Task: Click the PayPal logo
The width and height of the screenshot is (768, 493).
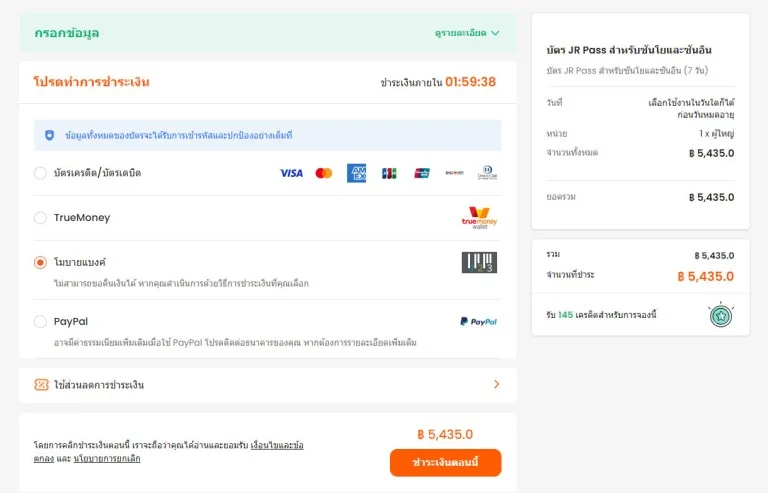Action: tap(479, 322)
